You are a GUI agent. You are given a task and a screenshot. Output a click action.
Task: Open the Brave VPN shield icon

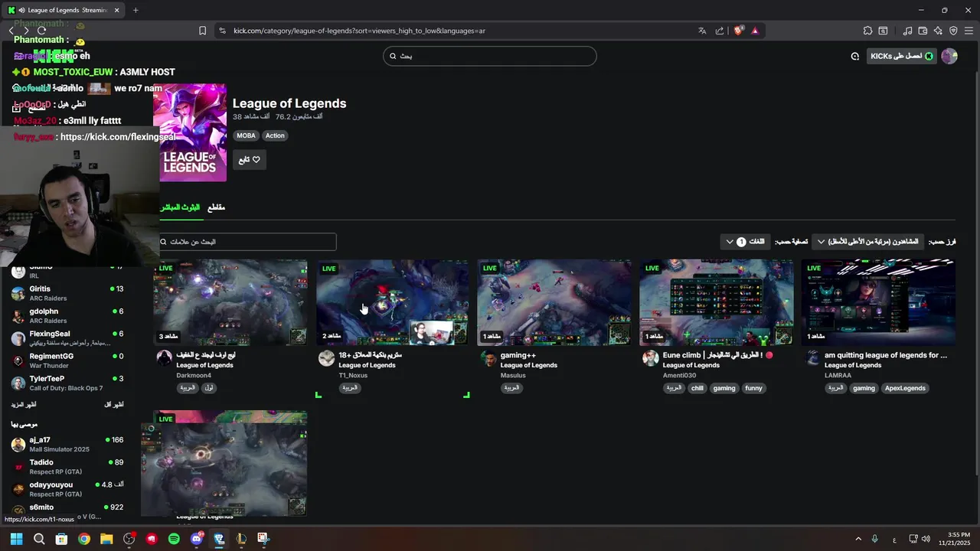coord(953,31)
